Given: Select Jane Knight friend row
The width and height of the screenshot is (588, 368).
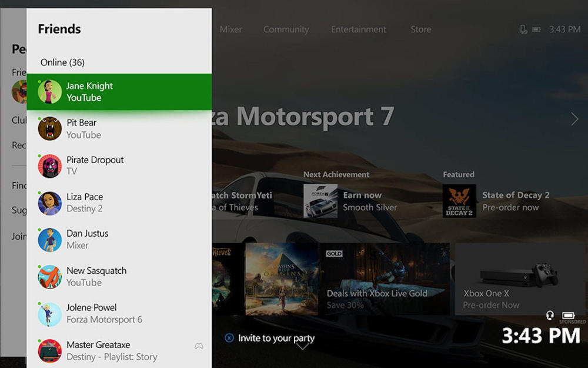Looking at the screenshot, I should coord(119,92).
